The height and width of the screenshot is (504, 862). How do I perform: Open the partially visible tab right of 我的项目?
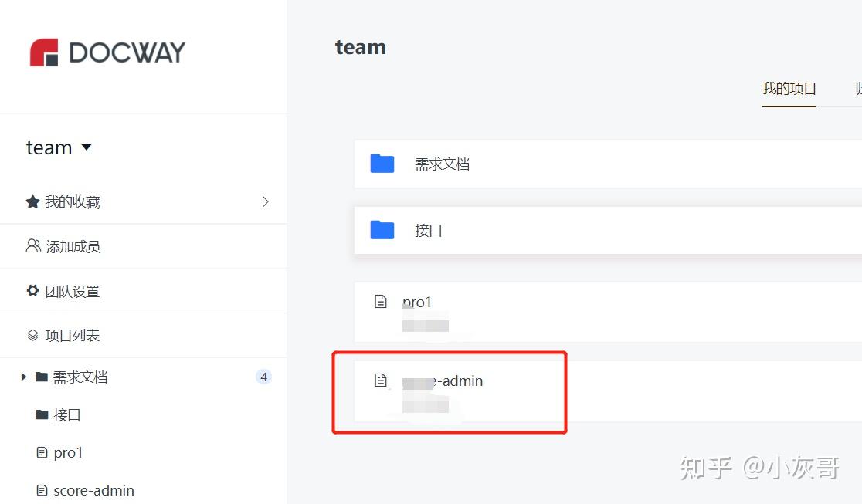point(857,88)
